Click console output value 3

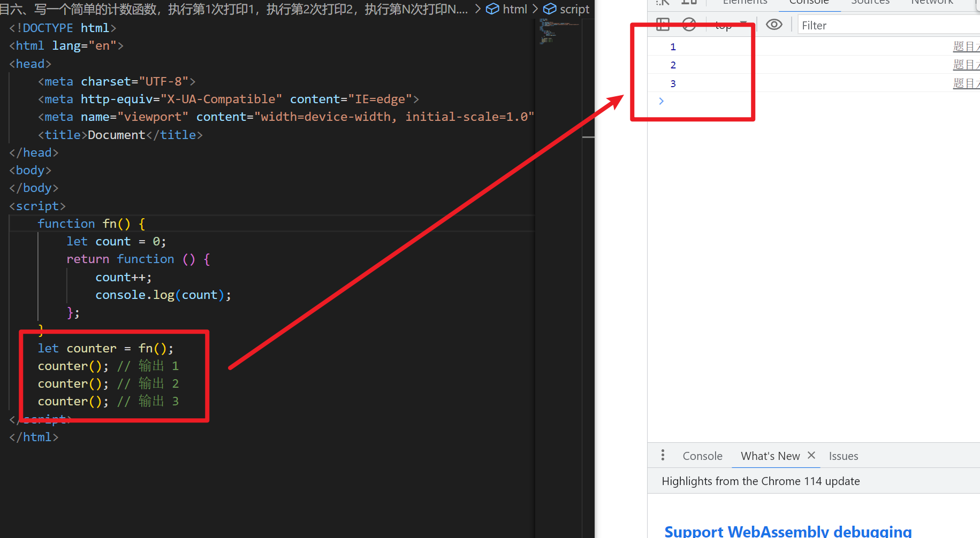click(673, 84)
